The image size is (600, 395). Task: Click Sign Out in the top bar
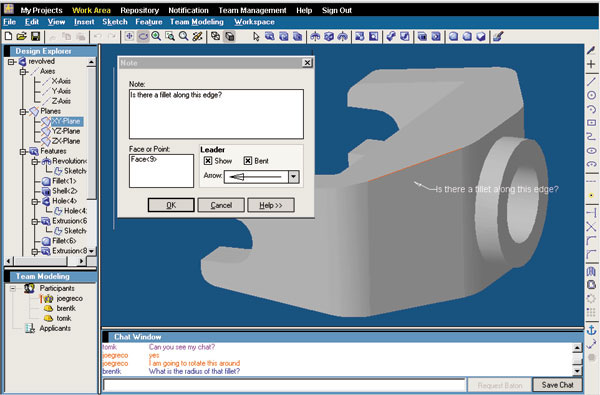(x=337, y=10)
